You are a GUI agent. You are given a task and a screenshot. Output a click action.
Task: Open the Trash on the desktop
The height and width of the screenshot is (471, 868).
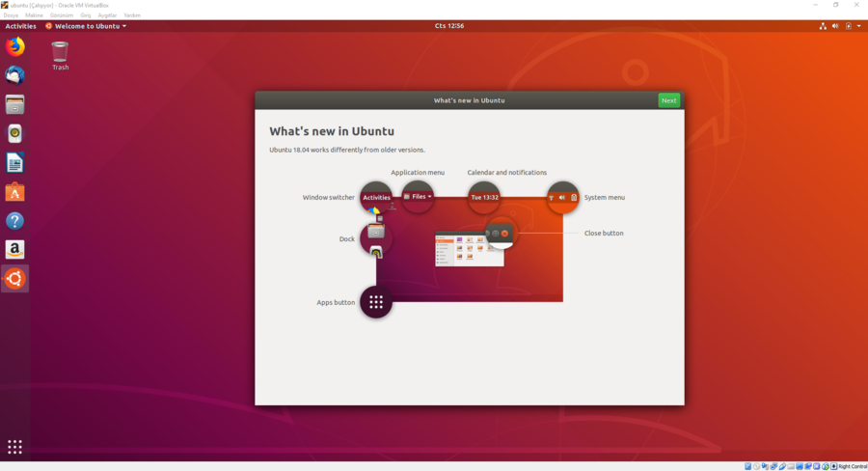(x=60, y=54)
